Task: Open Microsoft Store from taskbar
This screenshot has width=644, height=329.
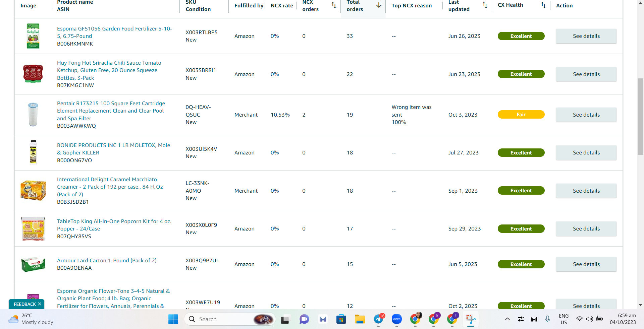Action: coord(341,319)
